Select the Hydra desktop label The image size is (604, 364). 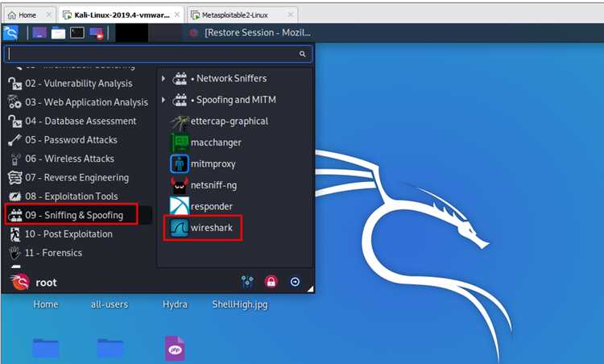175,304
